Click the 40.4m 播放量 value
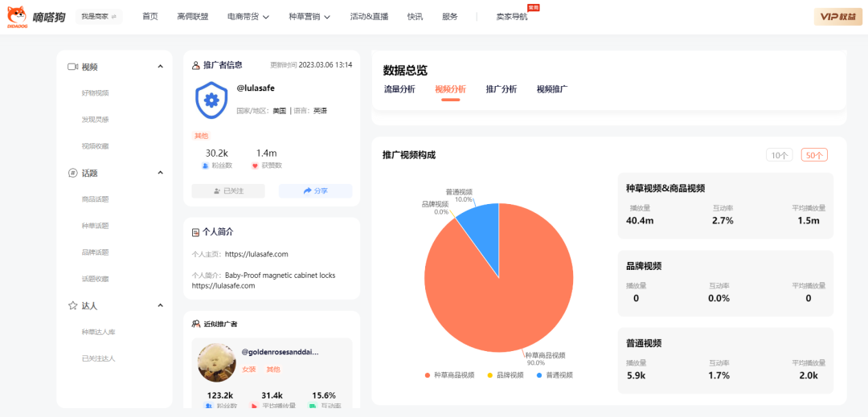 [x=640, y=221]
